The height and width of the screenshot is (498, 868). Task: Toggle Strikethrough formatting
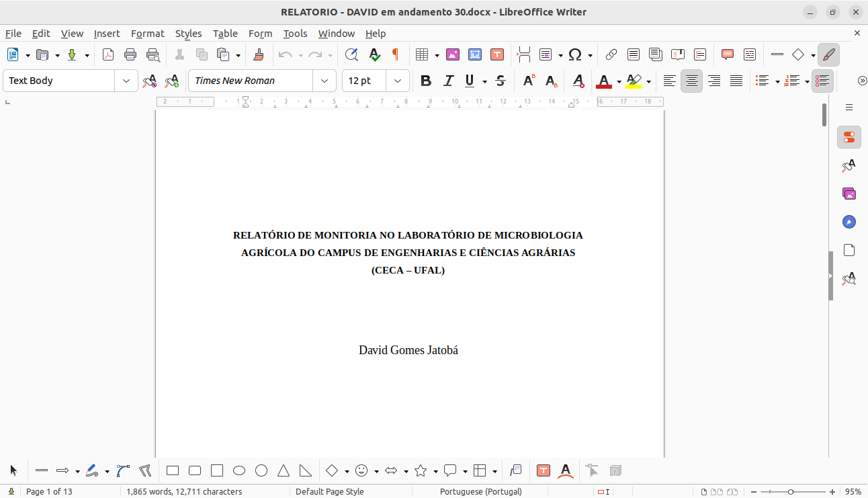point(501,81)
